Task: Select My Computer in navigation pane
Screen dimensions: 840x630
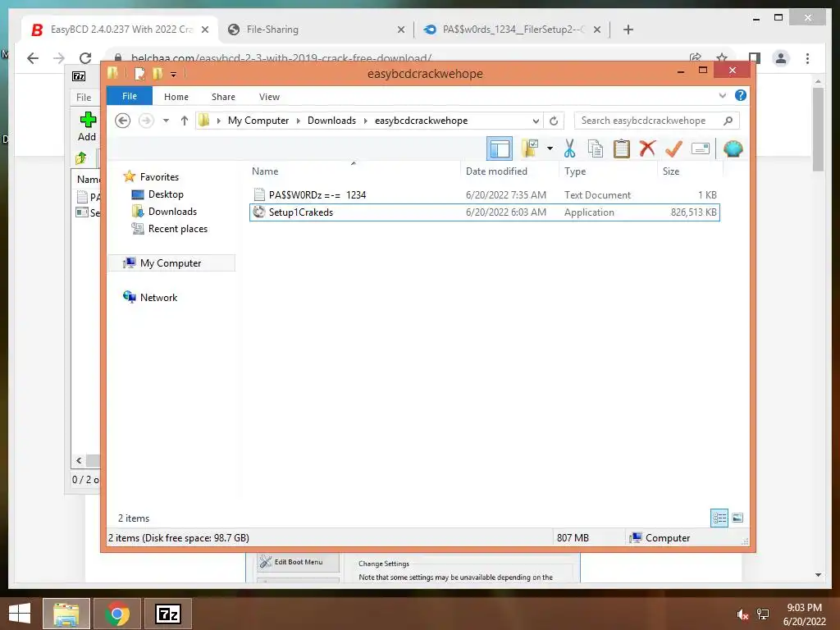Action: click(171, 263)
